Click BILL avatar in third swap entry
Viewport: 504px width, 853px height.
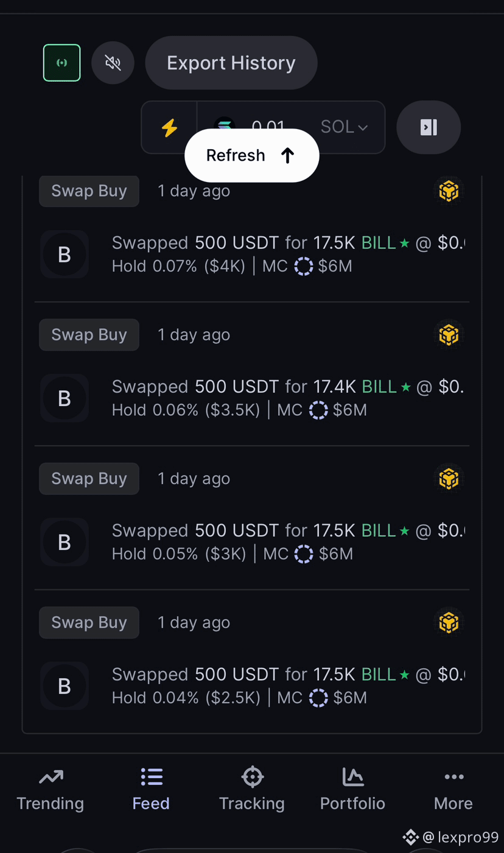tap(65, 542)
